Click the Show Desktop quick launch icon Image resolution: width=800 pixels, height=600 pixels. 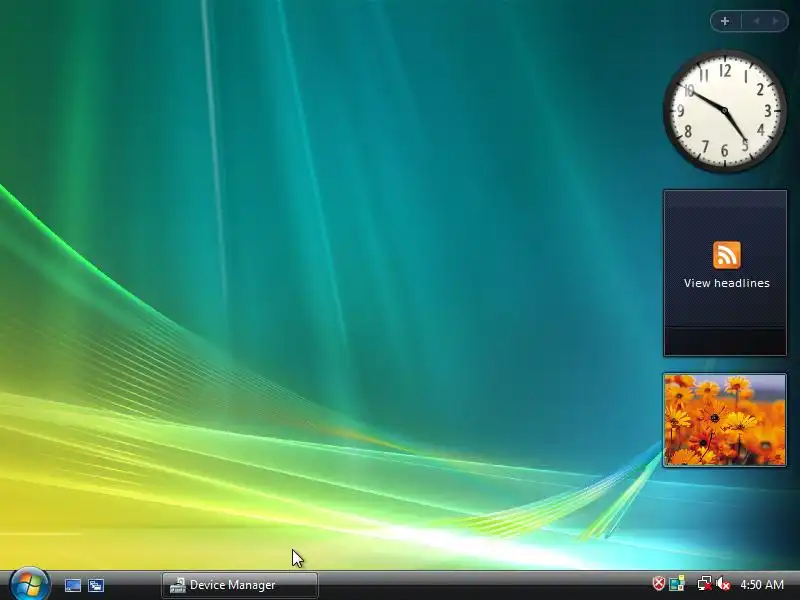coord(73,585)
